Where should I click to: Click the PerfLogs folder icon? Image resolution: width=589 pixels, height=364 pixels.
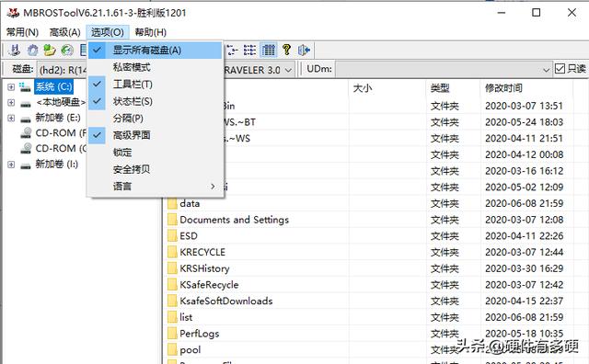[x=172, y=334]
